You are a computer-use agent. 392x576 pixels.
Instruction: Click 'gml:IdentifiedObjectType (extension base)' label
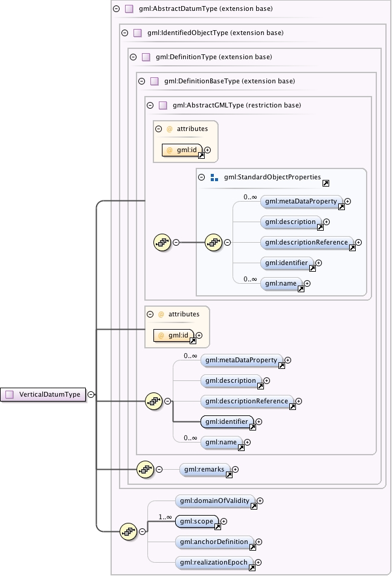(215, 33)
